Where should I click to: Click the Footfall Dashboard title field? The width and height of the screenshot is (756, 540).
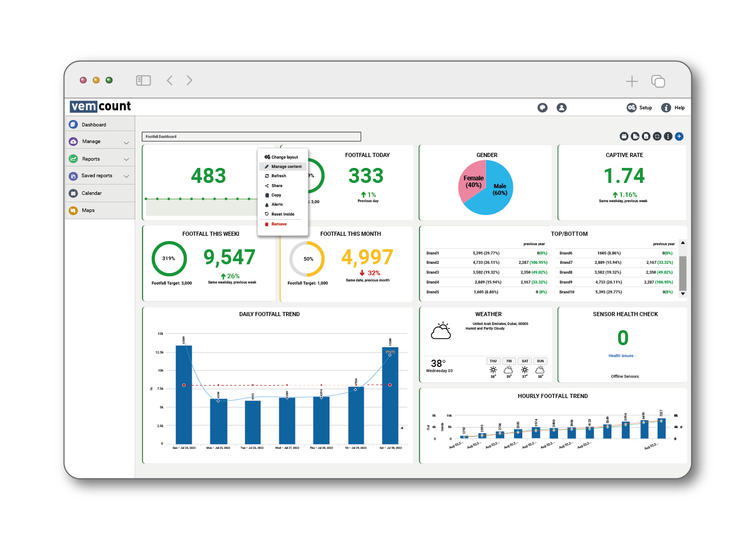[251, 136]
